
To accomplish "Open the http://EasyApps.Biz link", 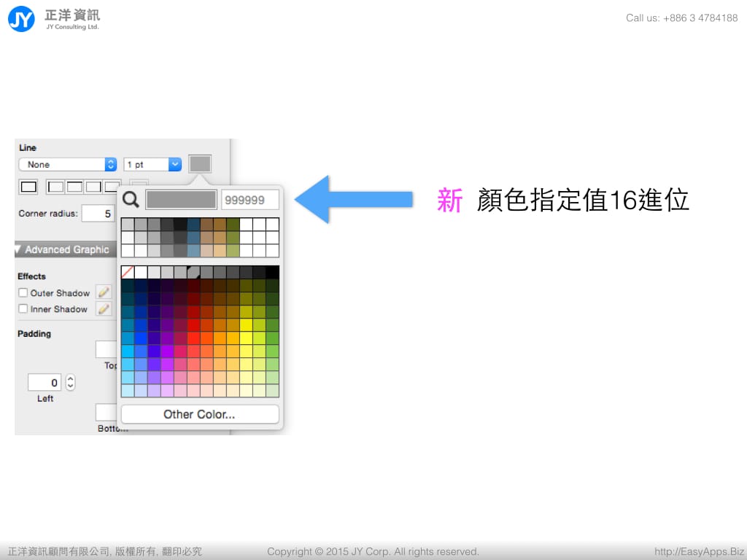I will [x=699, y=552].
